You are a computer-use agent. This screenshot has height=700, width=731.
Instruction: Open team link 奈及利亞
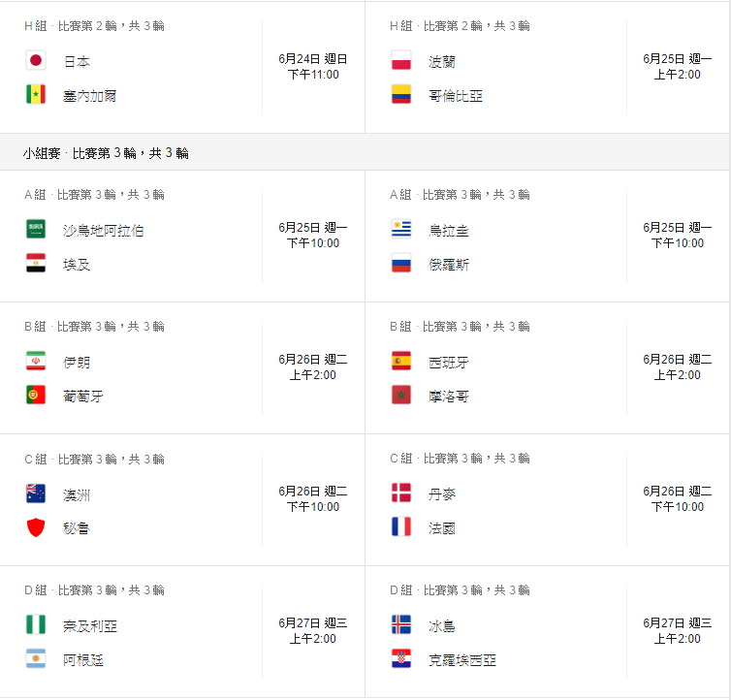click(x=90, y=626)
